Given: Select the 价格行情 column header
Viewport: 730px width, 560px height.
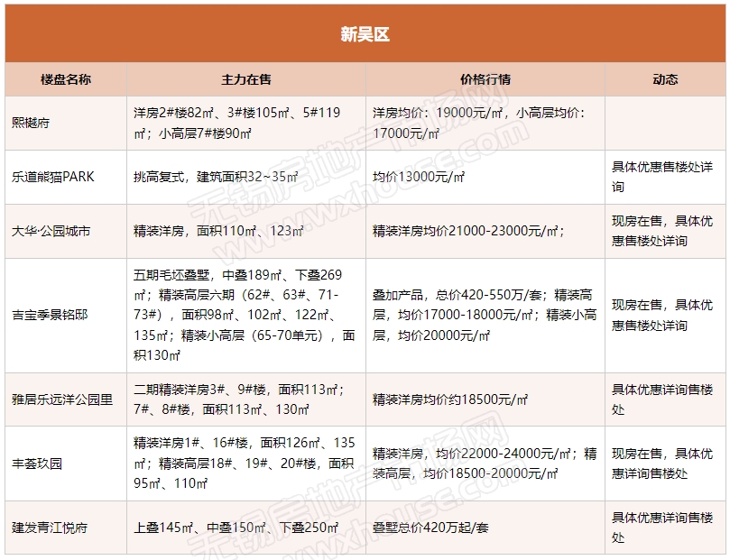Looking at the screenshot, I should tap(485, 79).
